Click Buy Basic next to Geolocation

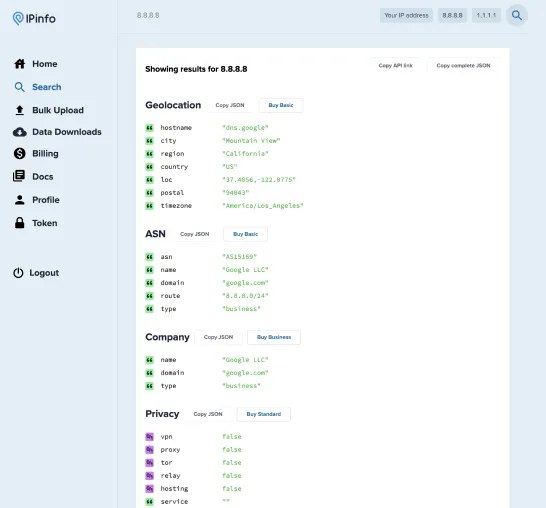point(281,105)
